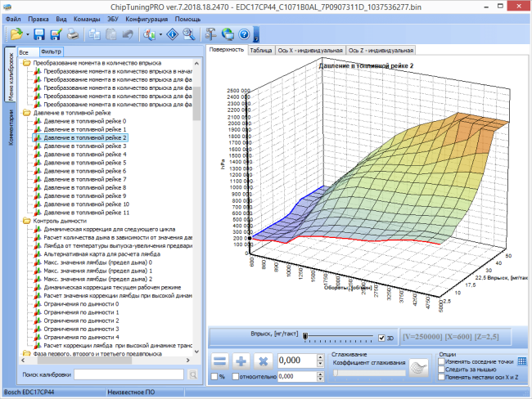This screenshot has width=532, height=399.
Task: Switch to the Таблица tab
Action: coord(261,51)
